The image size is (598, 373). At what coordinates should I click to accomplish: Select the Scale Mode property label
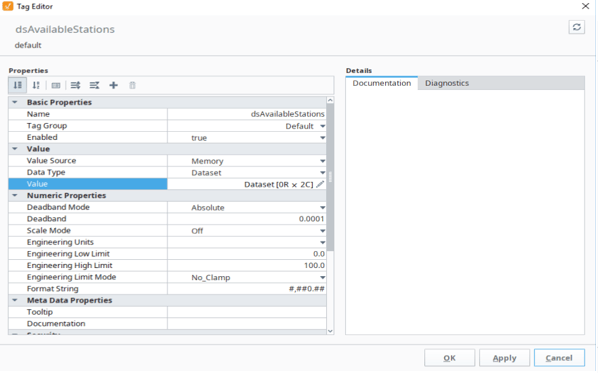click(x=48, y=230)
